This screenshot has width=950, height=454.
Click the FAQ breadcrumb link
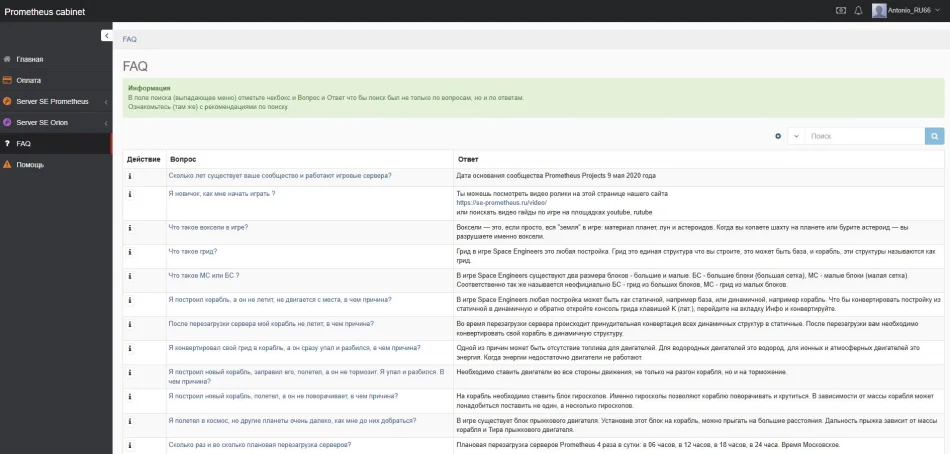[130, 39]
